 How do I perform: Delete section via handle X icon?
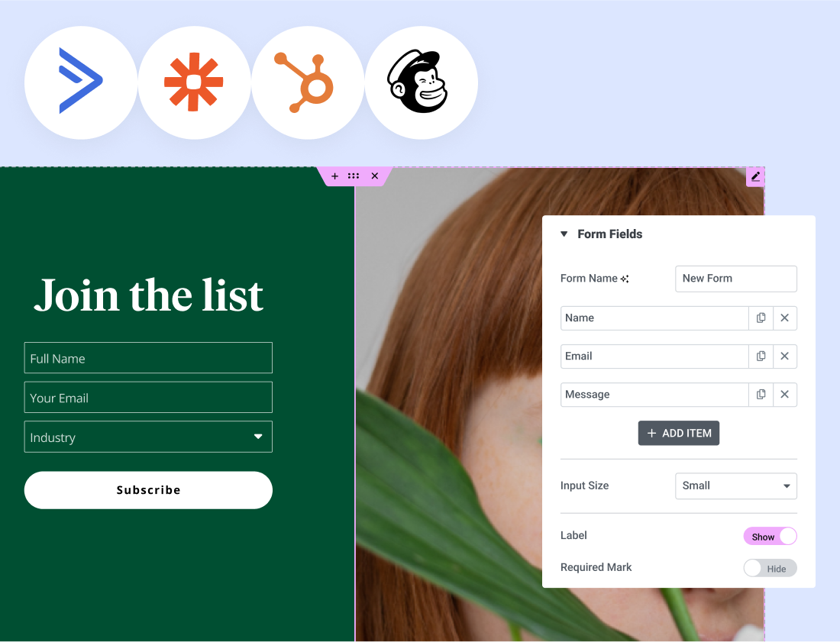point(375,176)
